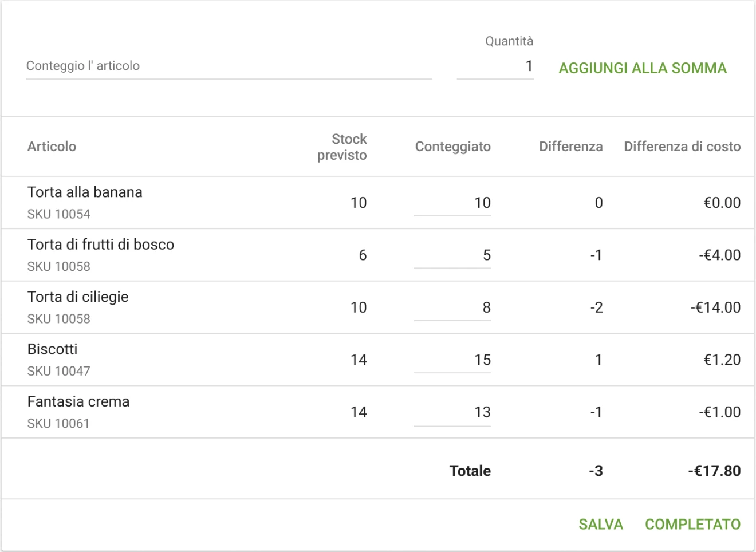Save the count with SALVA

(600, 524)
